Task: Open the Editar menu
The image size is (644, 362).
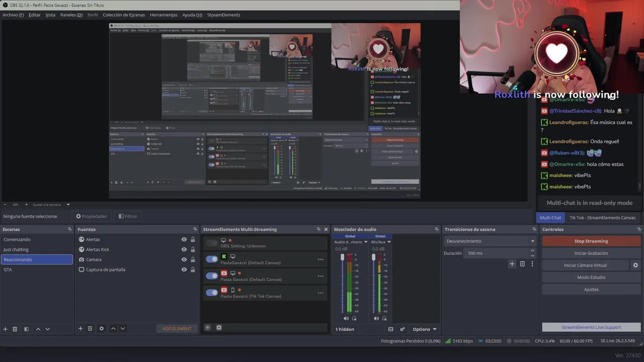Action: tap(35, 15)
